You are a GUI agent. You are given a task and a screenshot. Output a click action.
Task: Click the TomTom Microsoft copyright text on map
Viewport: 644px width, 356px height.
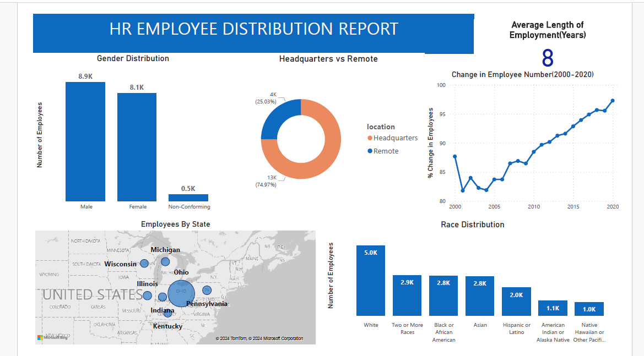point(259,338)
